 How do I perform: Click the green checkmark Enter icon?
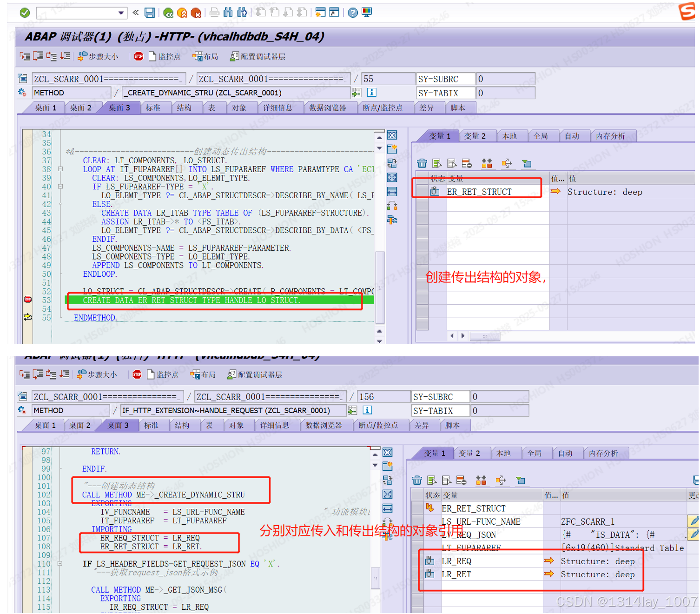(25, 13)
